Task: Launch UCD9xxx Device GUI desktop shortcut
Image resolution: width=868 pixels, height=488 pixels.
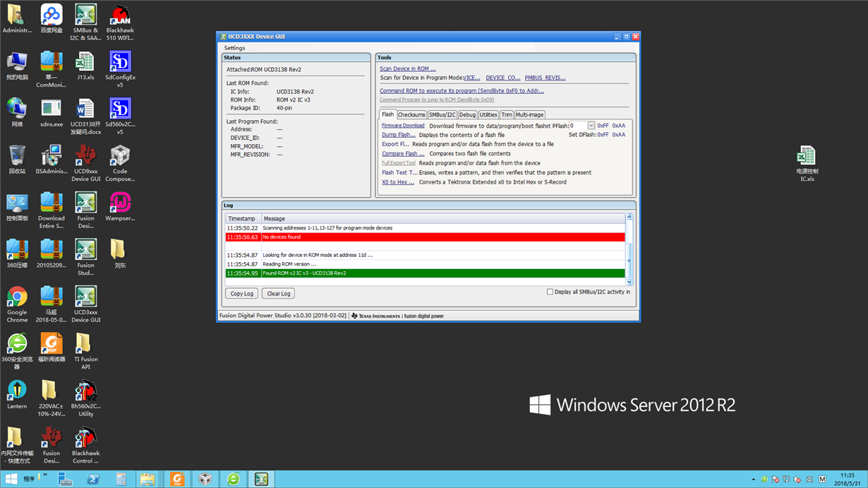Action: [85, 163]
